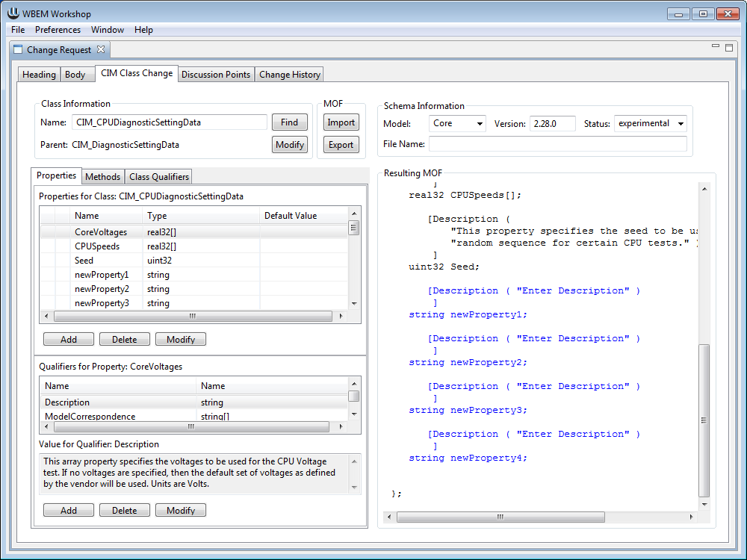
Task: Switch to the Discussion Points tab
Action: [216, 74]
